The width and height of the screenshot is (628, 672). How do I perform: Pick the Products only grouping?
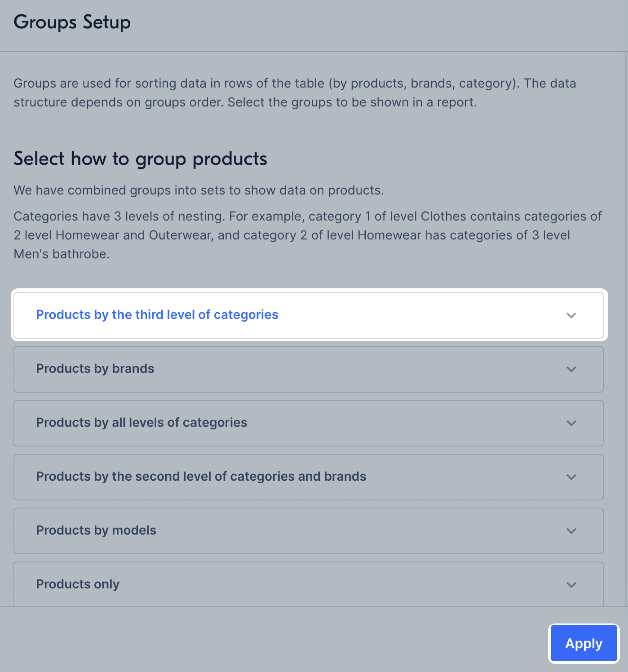pos(308,585)
